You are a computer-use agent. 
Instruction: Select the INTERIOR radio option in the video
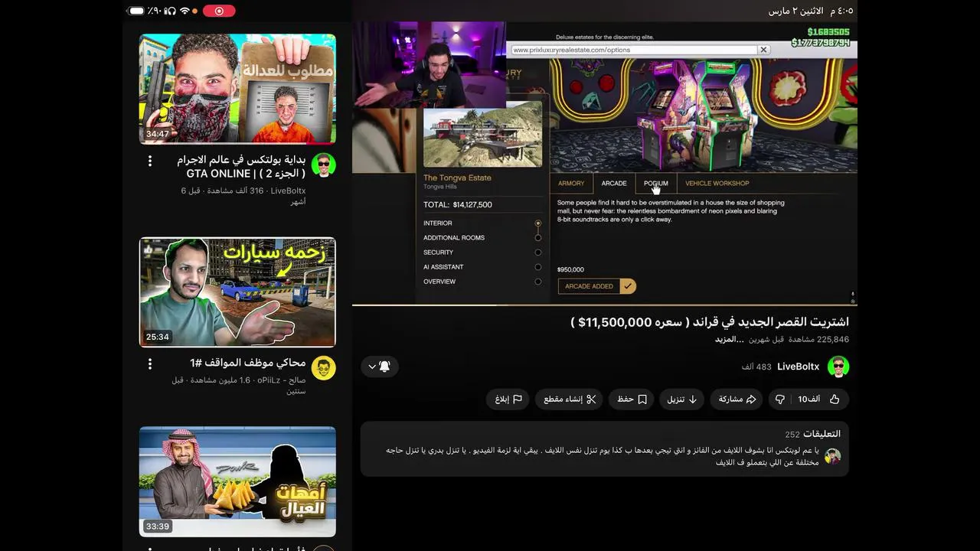point(538,223)
